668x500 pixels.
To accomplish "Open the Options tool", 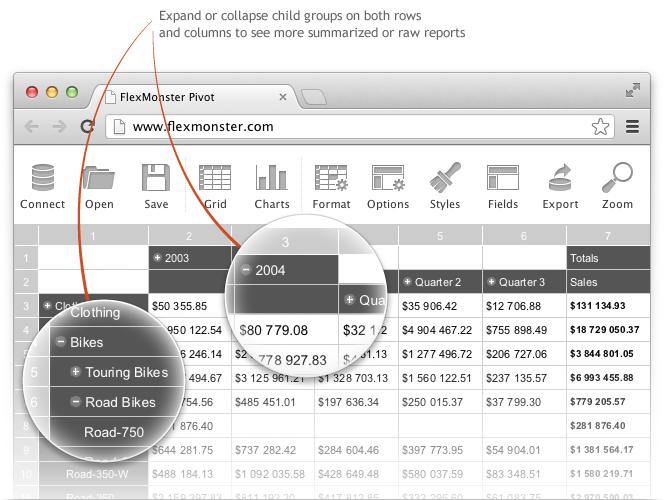I will [x=388, y=178].
